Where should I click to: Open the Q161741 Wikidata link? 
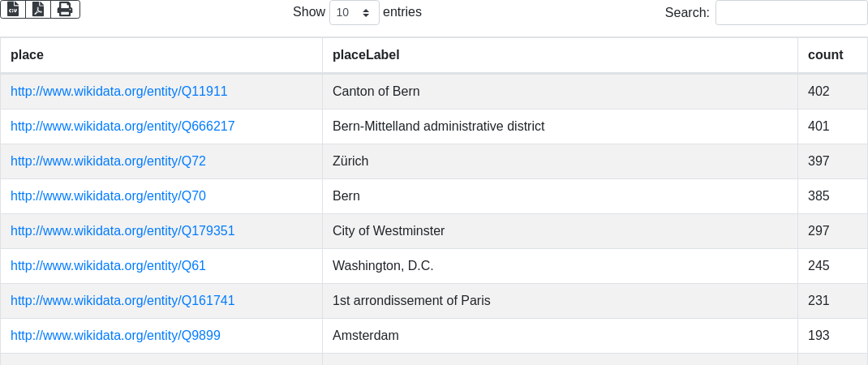tap(122, 301)
